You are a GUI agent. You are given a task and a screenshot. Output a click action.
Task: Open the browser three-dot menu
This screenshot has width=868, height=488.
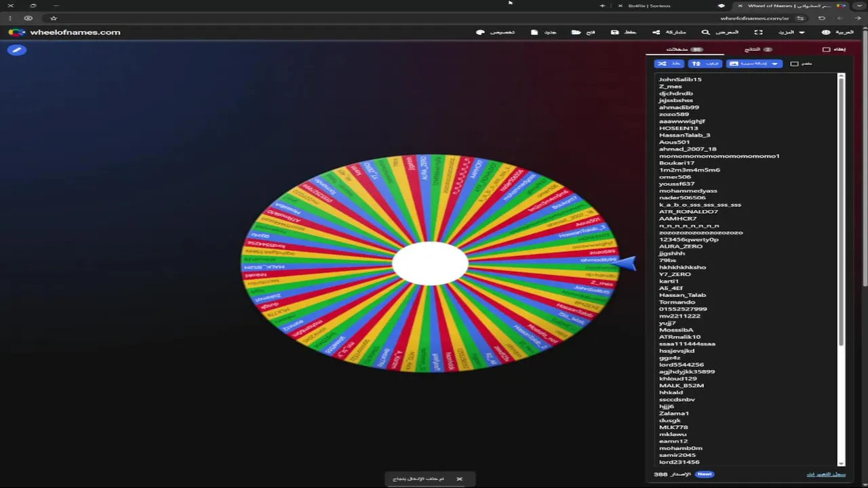(x=10, y=18)
